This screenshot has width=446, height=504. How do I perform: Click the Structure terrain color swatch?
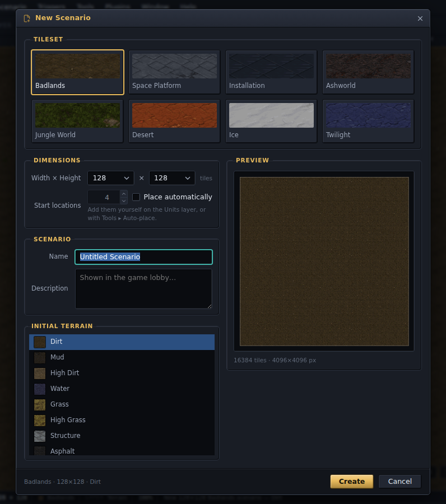click(40, 436)
